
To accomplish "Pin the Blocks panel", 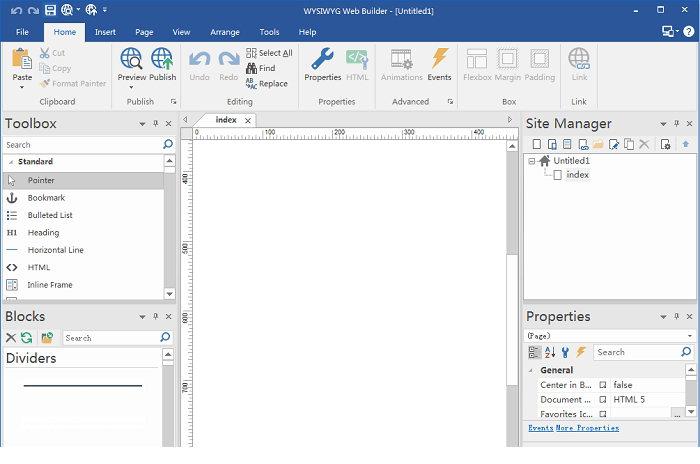I will coord(155,317).
